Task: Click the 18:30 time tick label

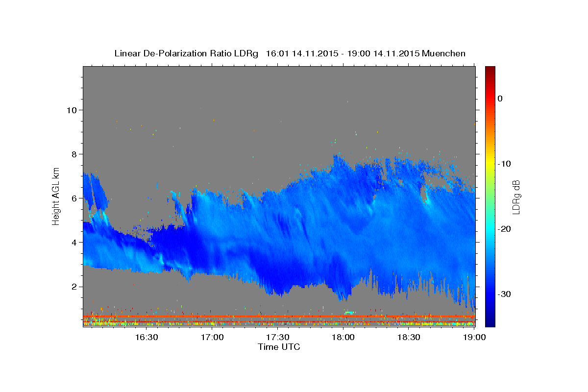Action: [409, 337]
